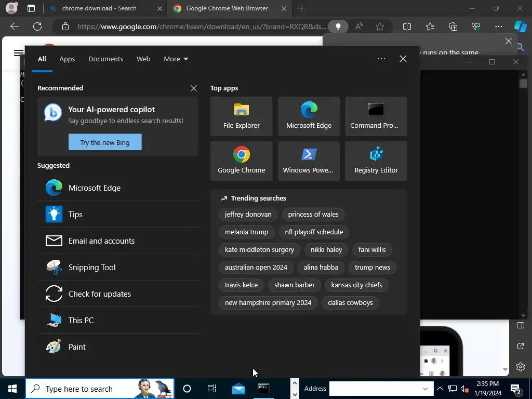
Task: Add page to favorites star icon
Action: click(380, 26)
